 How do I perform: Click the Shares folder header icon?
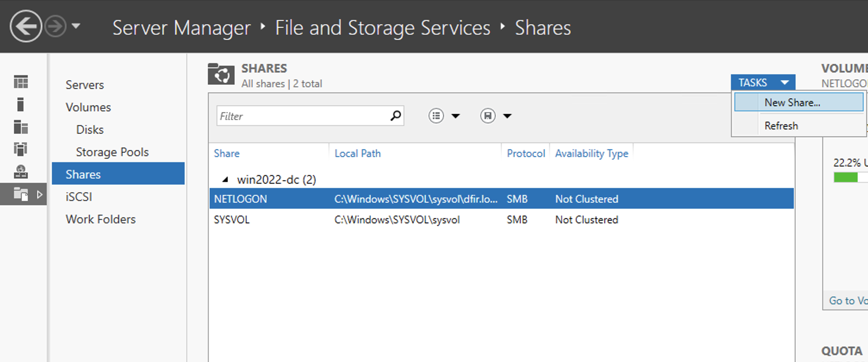221,74
